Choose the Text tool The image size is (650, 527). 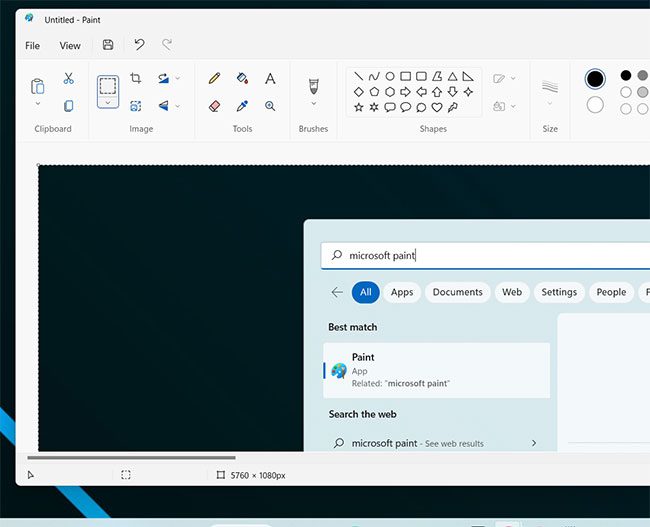coord(270,78)
